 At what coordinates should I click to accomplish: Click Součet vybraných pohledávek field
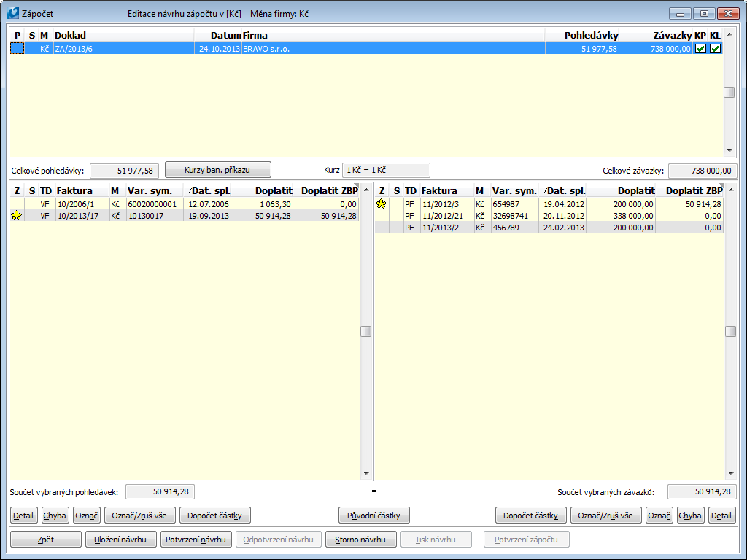point(160,491)
